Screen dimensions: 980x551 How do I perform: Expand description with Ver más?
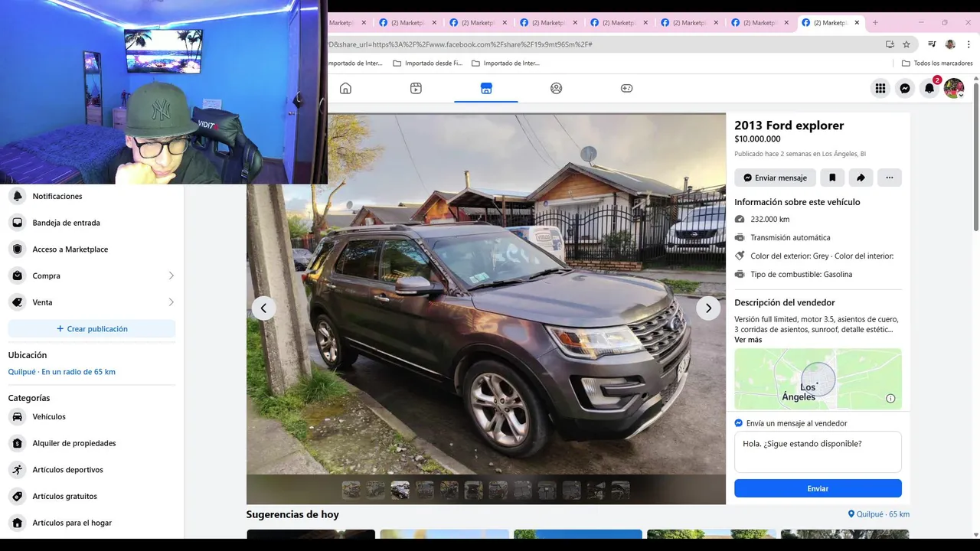(748, 340)
